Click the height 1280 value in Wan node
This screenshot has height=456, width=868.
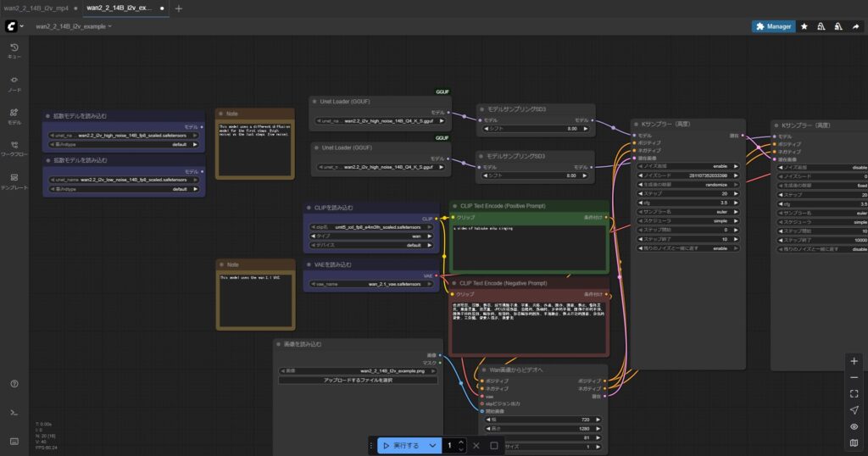(584, 428)
